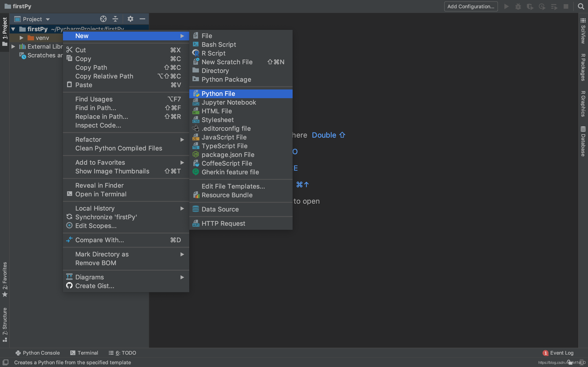588x367 pixels.
Task: Click the collapse-all icon in Project panel
Action: point(115,19)
